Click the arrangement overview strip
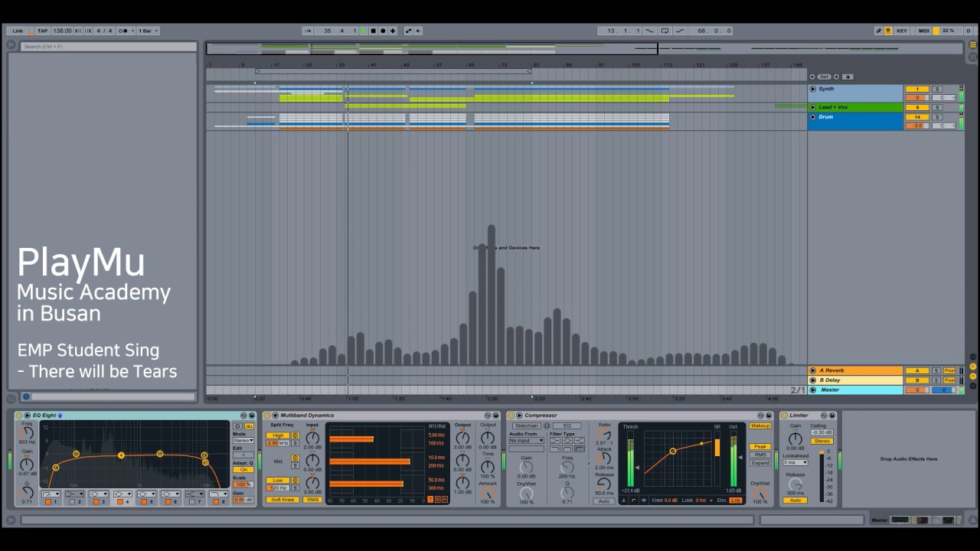This screenshot has height=551, width=980. [583, 48]
